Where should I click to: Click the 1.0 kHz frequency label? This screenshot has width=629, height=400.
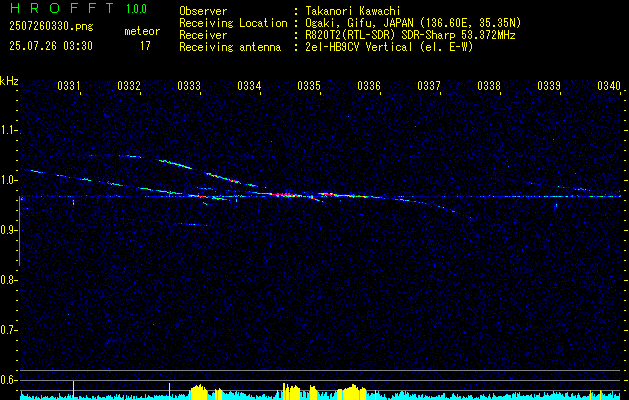coord(8,181)
